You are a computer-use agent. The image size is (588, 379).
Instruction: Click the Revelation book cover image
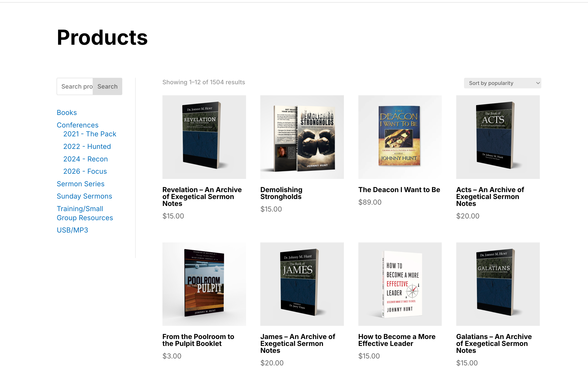pos(204,137)
